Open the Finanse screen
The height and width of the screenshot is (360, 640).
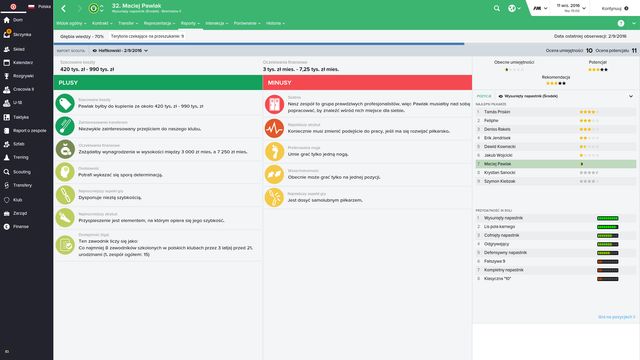[x=16, y=227]
